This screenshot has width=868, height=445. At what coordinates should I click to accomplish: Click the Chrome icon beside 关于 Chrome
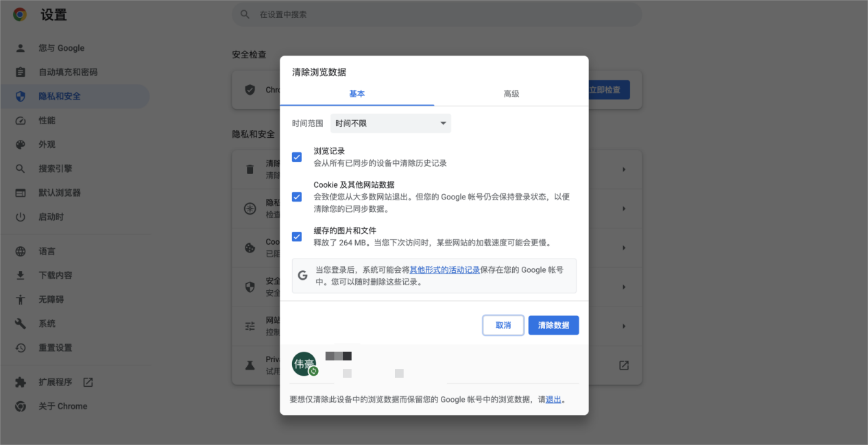(21, 406)
